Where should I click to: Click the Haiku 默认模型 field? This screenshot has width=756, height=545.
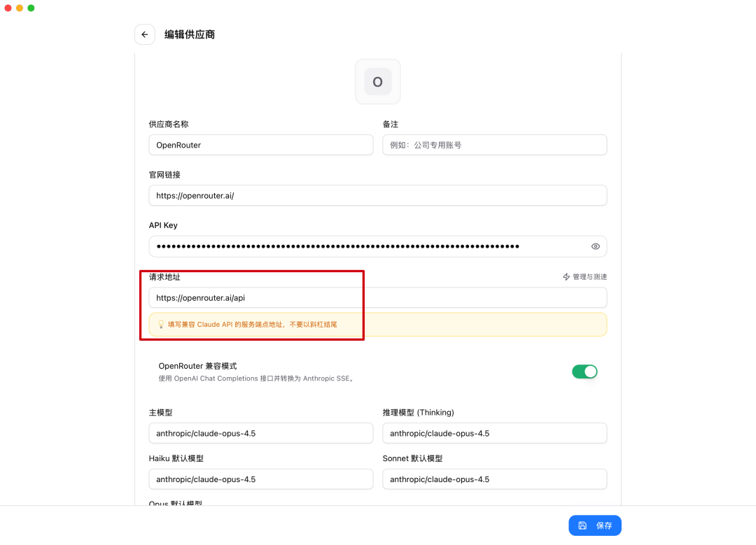tap(260, 479)
